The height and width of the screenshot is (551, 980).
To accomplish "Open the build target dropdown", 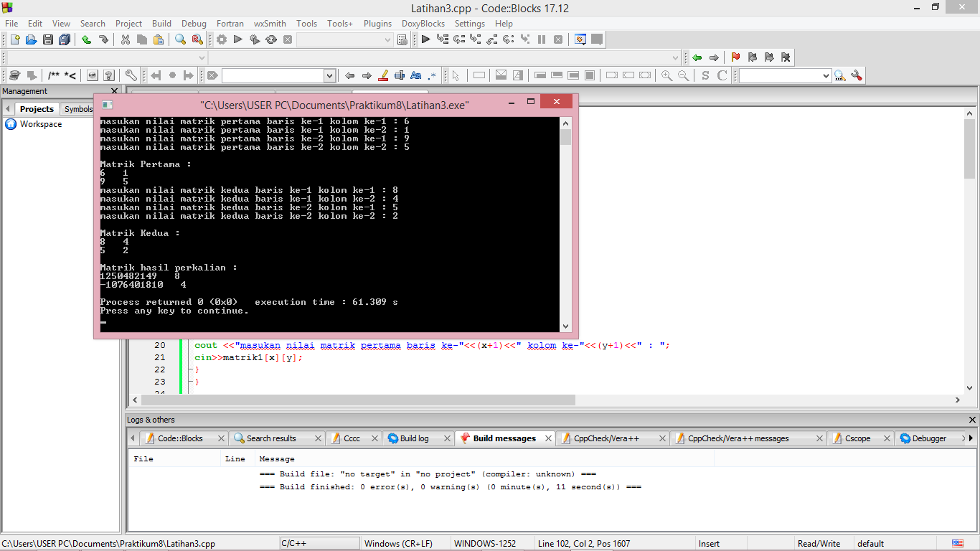I will pos(387,40).
